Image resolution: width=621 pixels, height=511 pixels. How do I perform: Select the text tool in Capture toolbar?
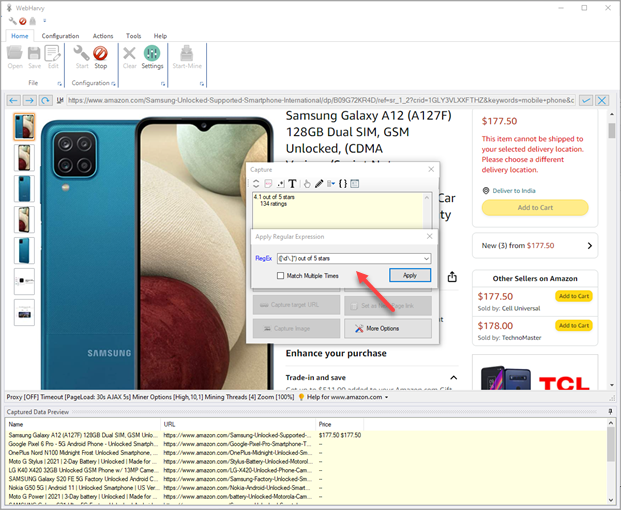(293, 184)
